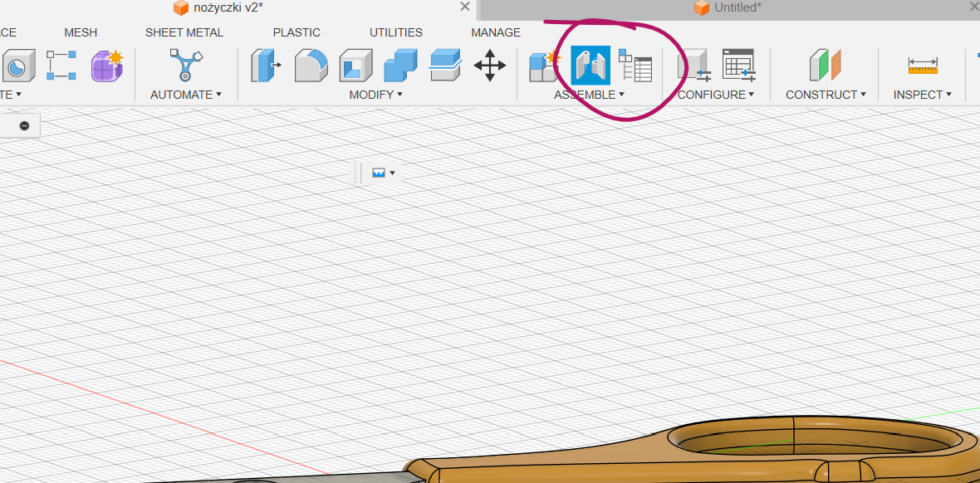Open the Configuration Table icon
Viewport: 980px width, 483px height.
click(x=739, y=66)
